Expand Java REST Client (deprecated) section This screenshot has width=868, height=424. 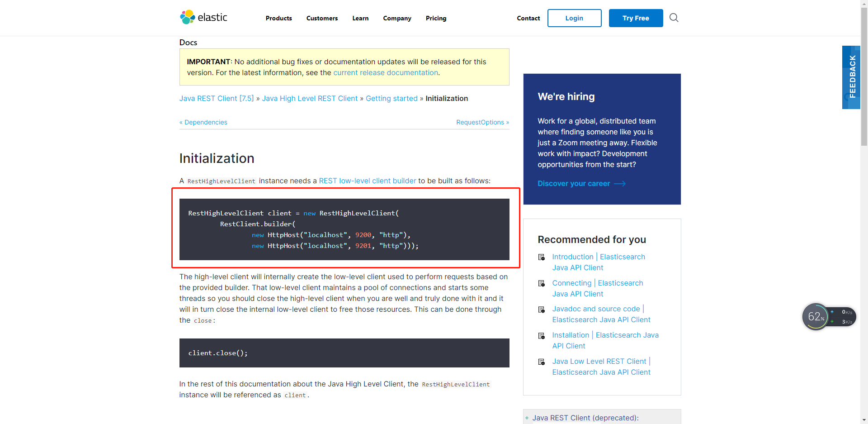click(527, 418)
